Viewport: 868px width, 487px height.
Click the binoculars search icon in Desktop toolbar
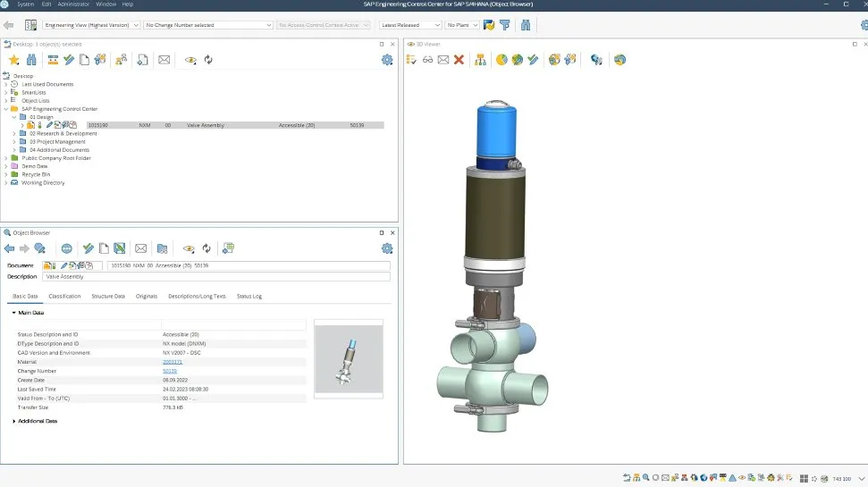pos(31,60)
